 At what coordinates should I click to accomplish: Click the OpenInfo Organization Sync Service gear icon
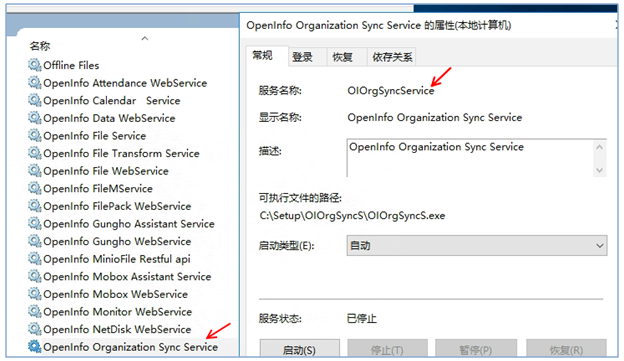pos(35,346)
